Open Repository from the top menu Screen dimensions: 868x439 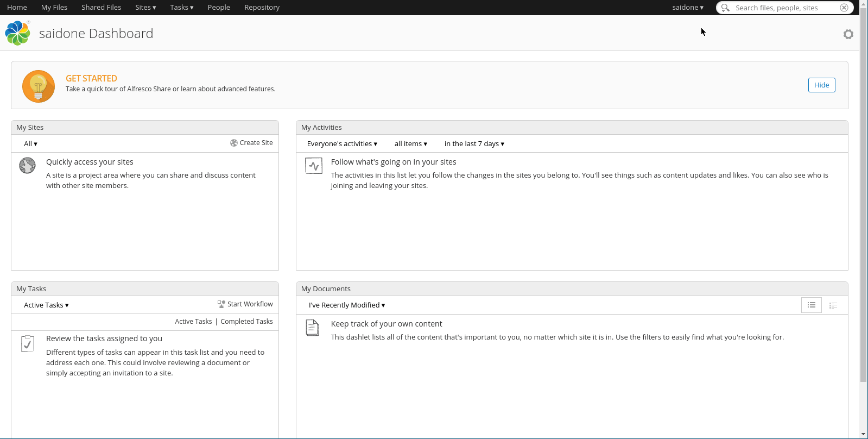[x=262, y=8]
